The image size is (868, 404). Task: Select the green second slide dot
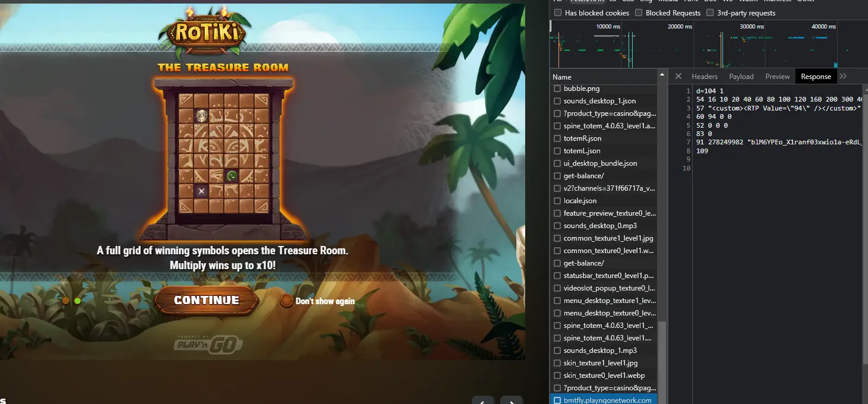pos(78,301)
